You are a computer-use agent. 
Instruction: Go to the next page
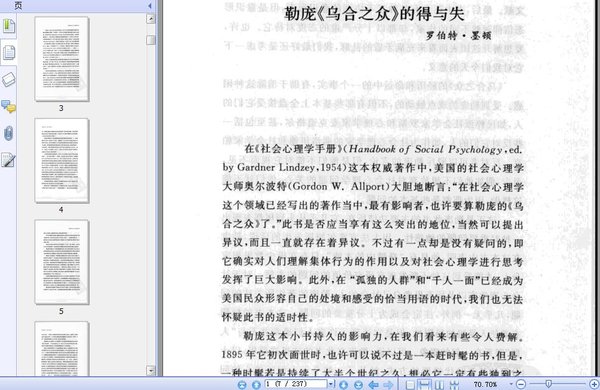point(344,385)
